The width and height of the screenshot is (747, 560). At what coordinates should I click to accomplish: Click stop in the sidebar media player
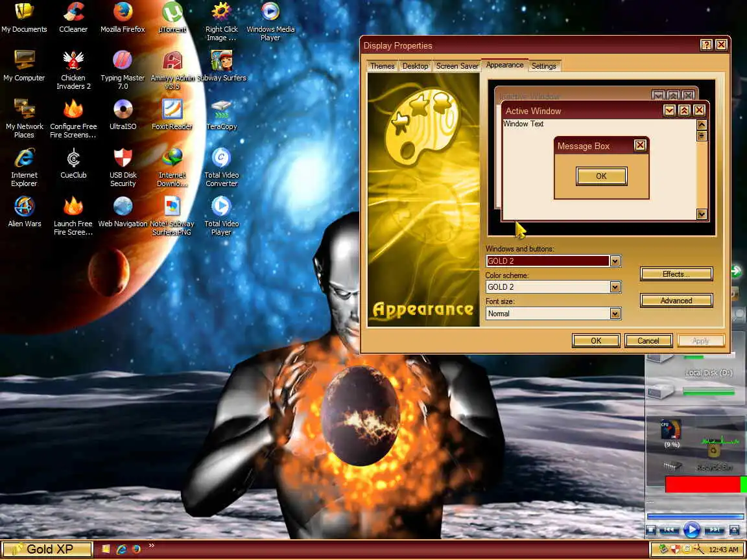(x=651, y=530)
